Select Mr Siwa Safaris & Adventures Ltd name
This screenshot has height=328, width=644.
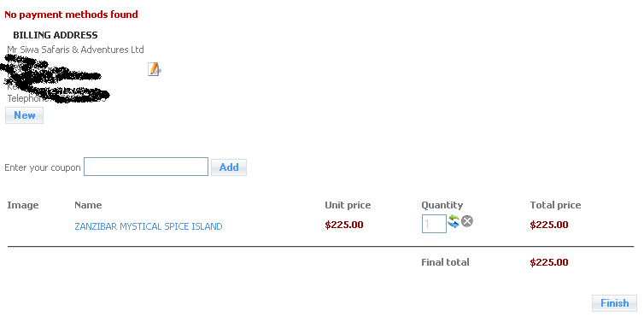click(75, 50)
